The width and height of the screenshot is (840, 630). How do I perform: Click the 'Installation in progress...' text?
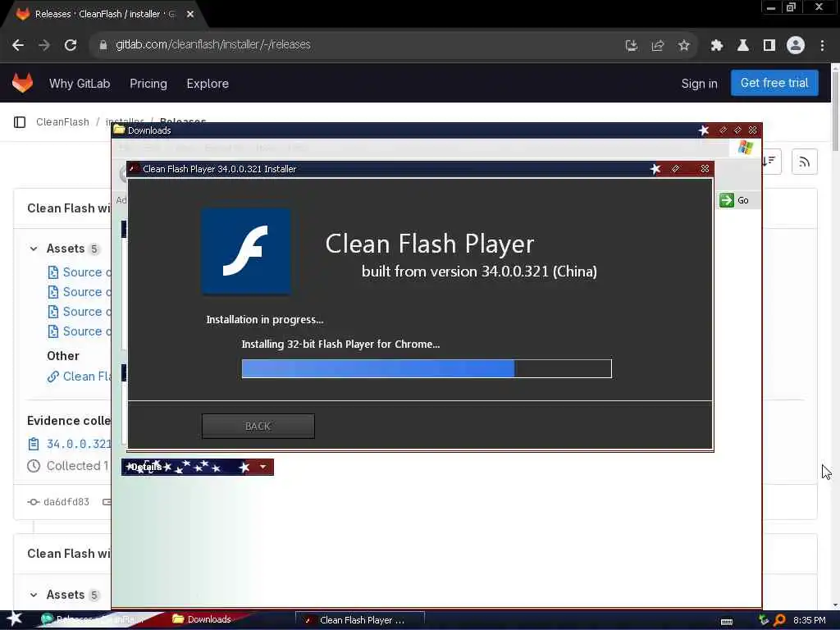(x=265, y=320)
